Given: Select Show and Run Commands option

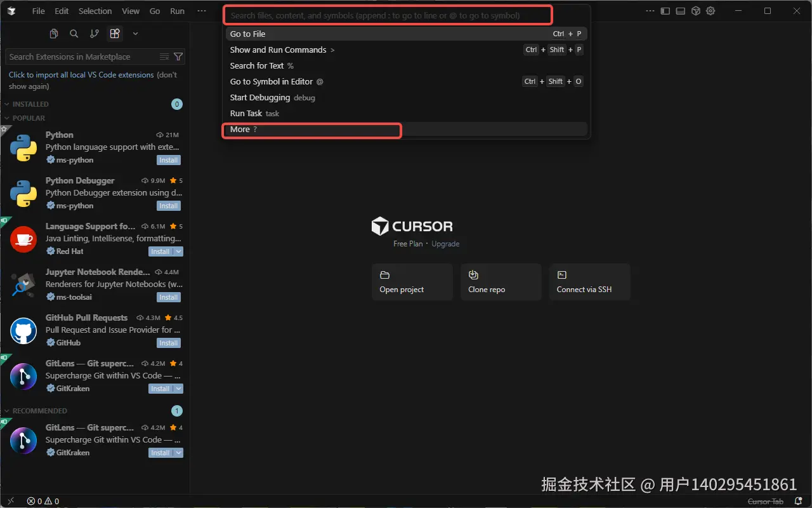Looking at the screenshot, I should 407,50.
